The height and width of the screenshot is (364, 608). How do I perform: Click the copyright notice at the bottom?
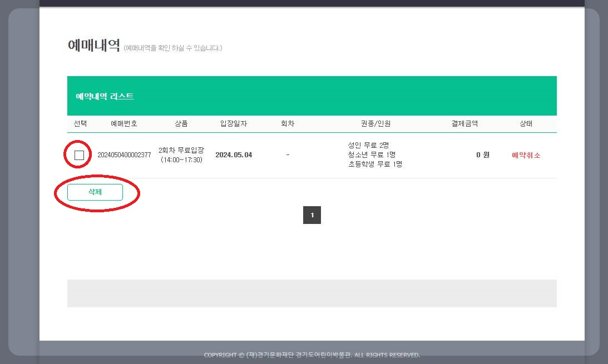(x=312, y=355)
